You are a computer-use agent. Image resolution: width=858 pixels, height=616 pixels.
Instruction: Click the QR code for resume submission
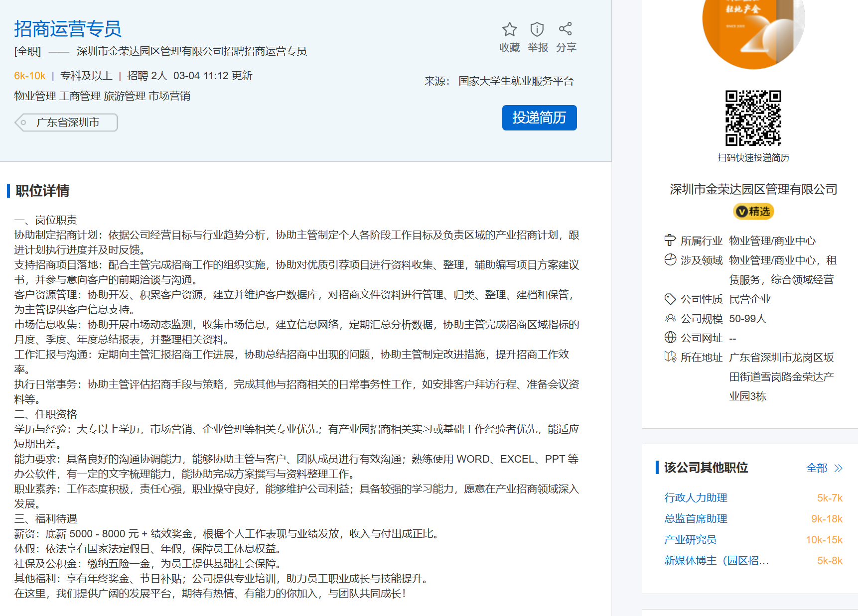coord(753,118)
